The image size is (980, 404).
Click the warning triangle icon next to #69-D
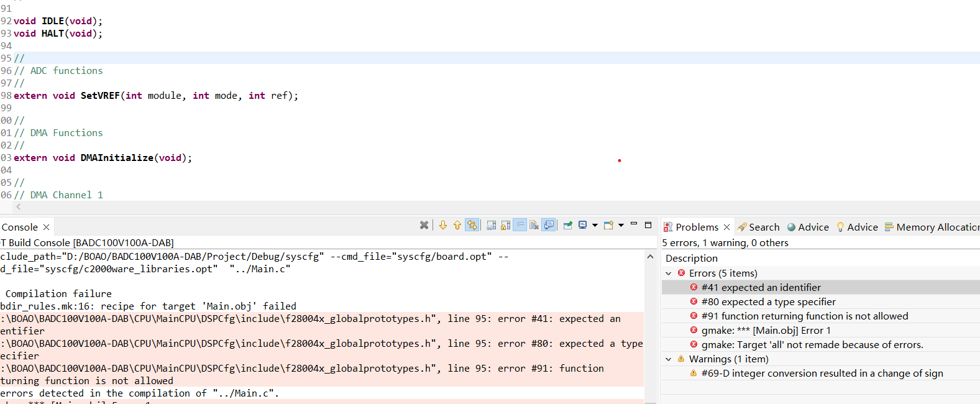click(x=694, y=373)
